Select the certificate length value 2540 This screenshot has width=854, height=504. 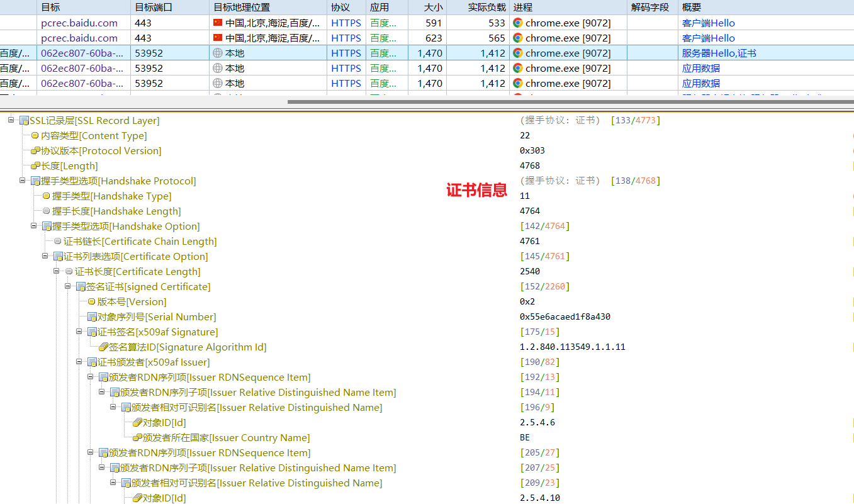point(530,272)
